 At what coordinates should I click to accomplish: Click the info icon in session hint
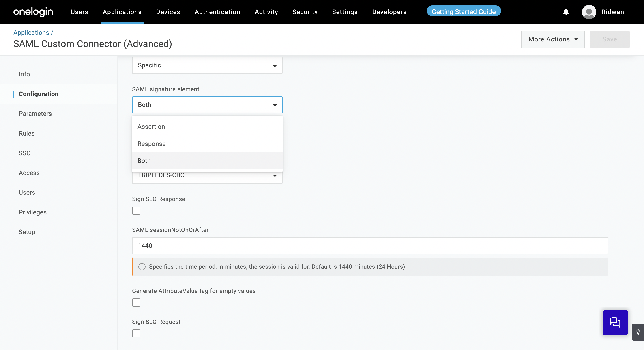[x=142, y=266]
